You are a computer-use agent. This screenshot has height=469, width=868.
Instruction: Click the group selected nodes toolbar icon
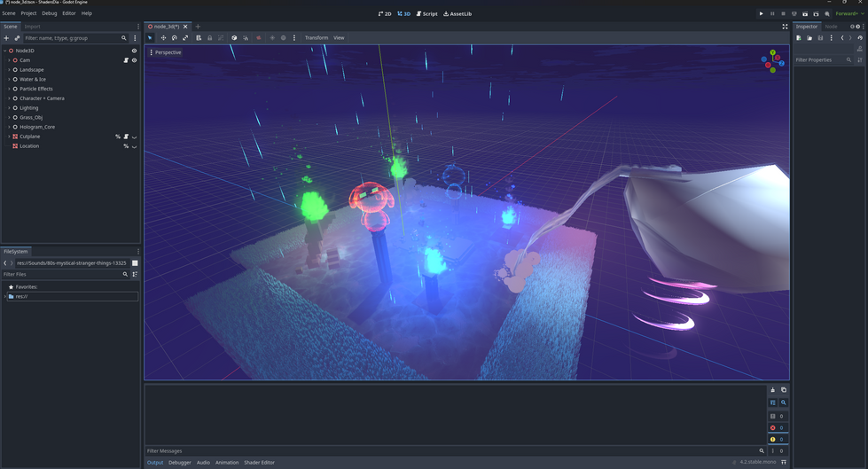[x=221, y=37]
